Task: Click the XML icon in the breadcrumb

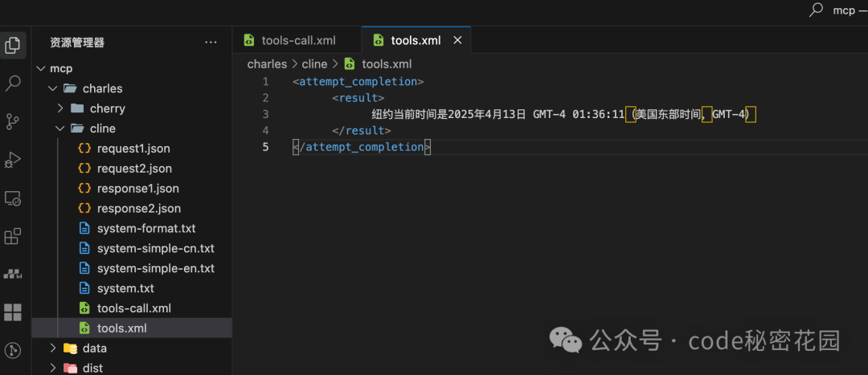Action: click(350, 64)
